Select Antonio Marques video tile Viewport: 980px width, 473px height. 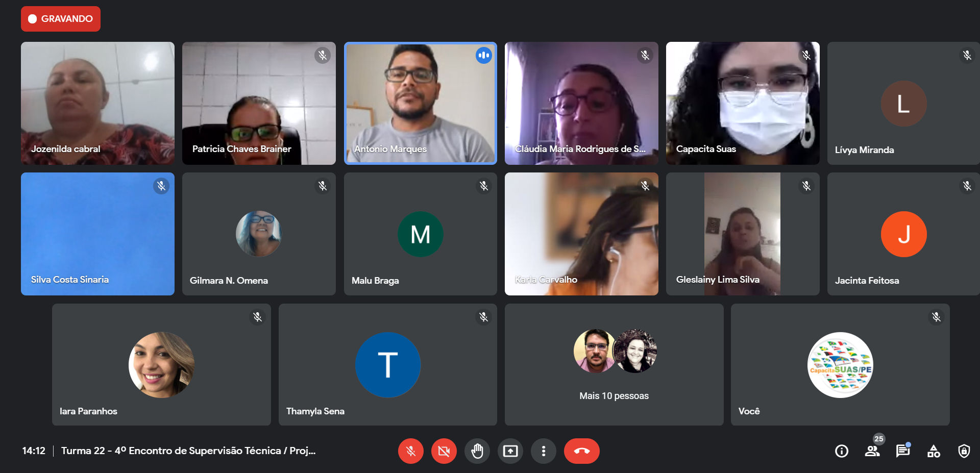421,103
